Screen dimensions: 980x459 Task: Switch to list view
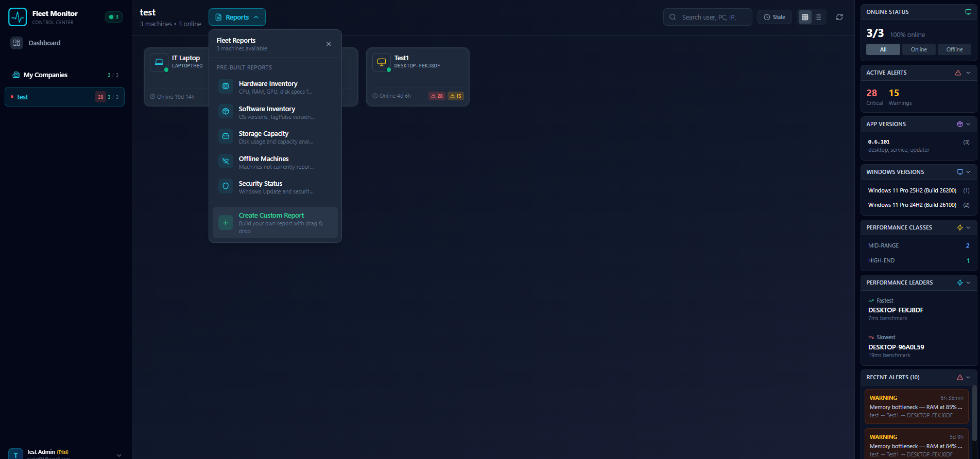point(818,17)
